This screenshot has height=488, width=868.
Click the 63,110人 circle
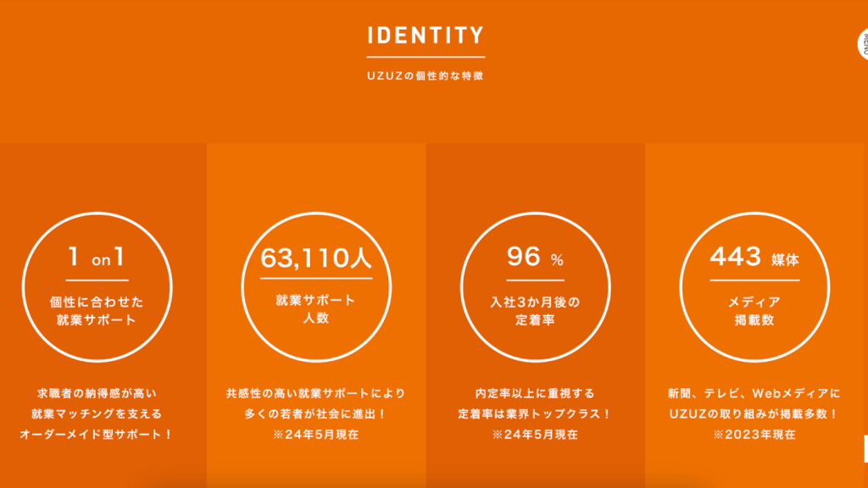pos(316,287)
